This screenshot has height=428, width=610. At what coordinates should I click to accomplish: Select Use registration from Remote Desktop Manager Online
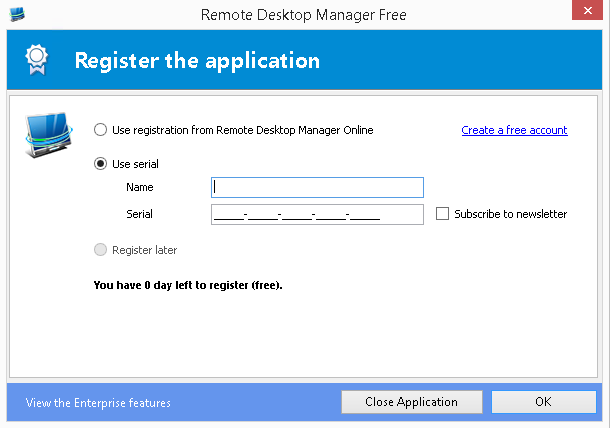pyautogui.click(x=100, y=130)
